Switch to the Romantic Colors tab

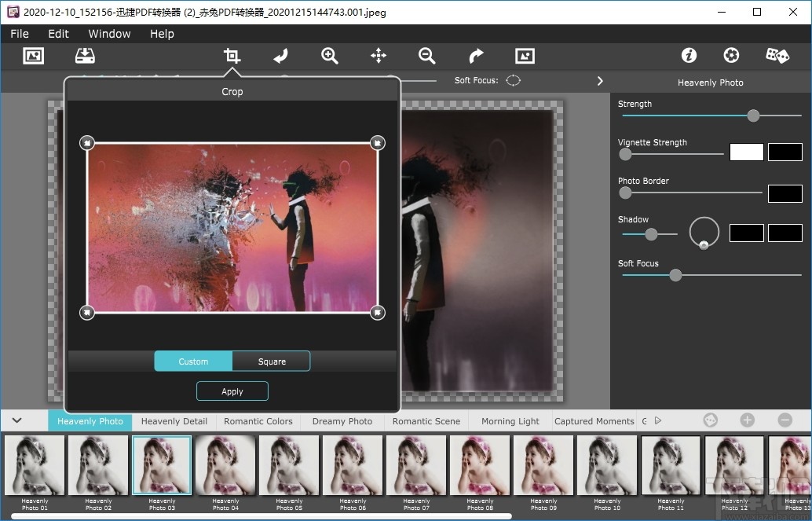coord(258,421)
